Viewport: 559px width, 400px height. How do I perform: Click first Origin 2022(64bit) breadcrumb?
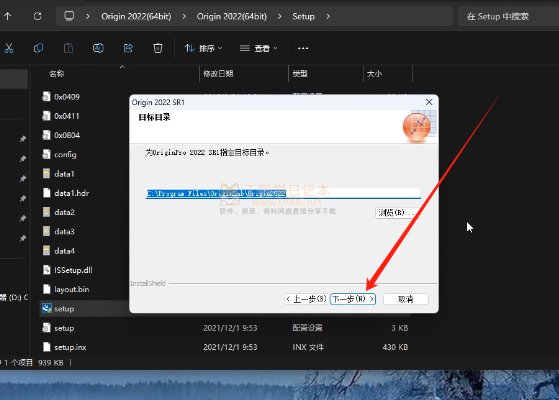tap(136, 16)
